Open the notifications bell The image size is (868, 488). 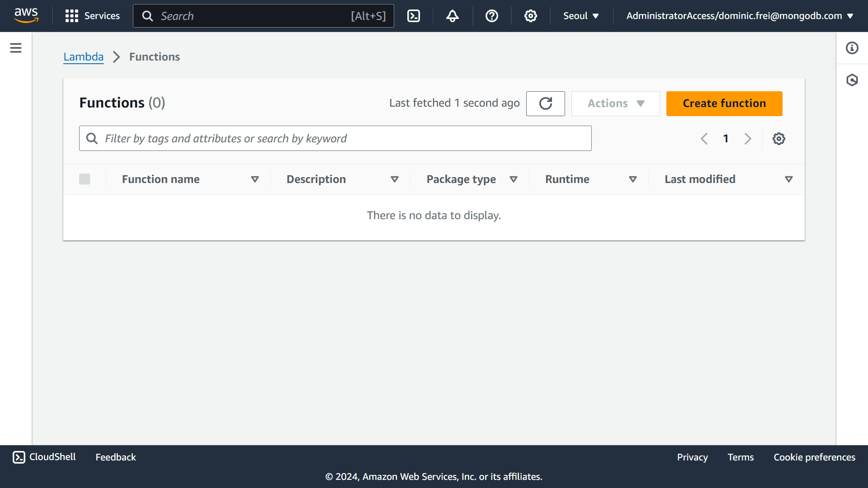pyautogui.click(x=453, y=16)
